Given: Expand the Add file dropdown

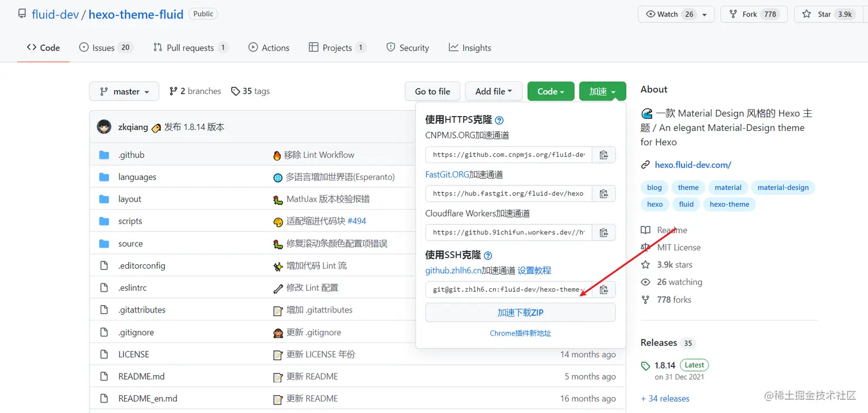Looking at the screenshot, I should tap(494, 91).
